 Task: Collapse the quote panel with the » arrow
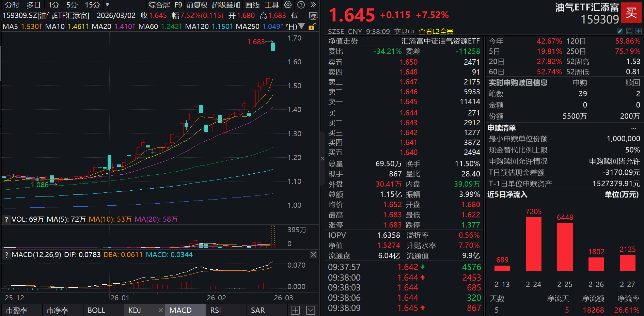pos(322,158)
